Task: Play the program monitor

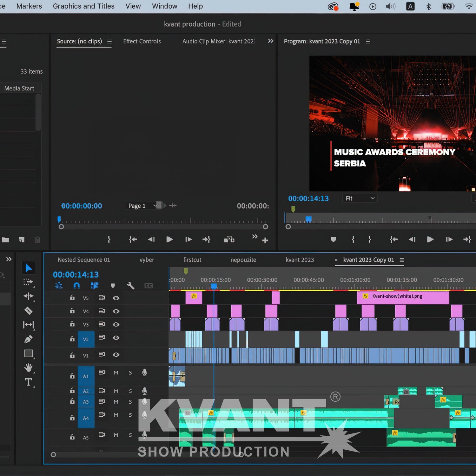Action: click(430, 239)
